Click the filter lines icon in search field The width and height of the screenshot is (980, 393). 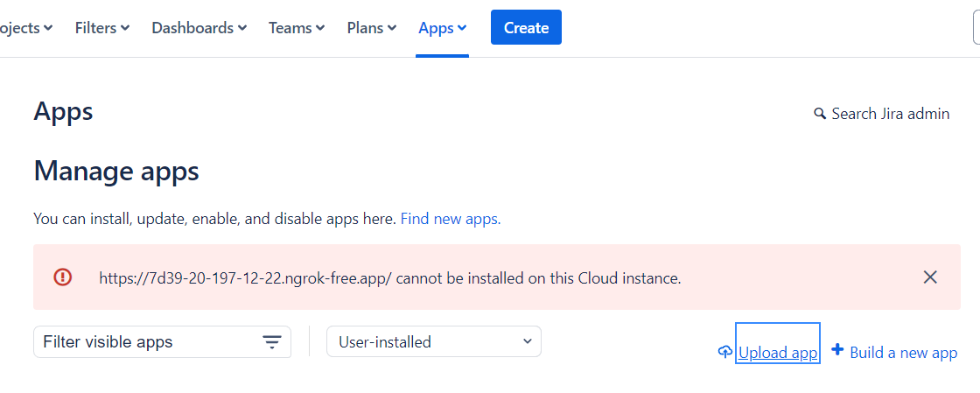[x=271, y=342]
